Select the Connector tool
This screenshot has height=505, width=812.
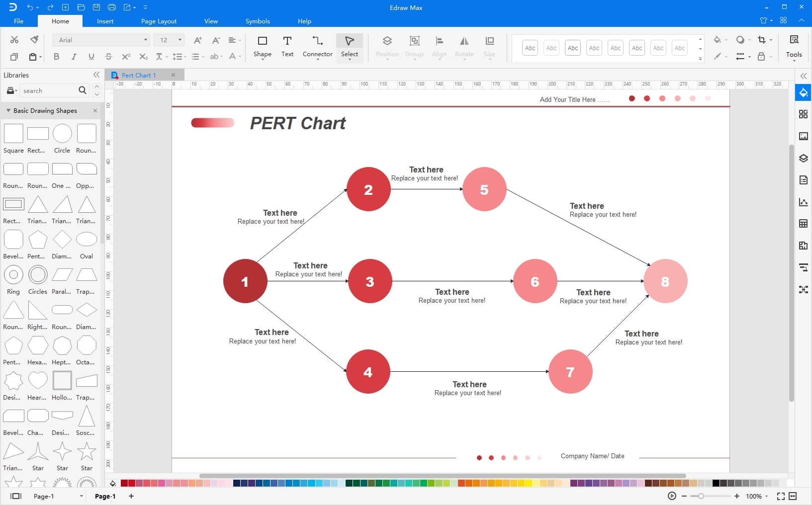tap(317, 47)
